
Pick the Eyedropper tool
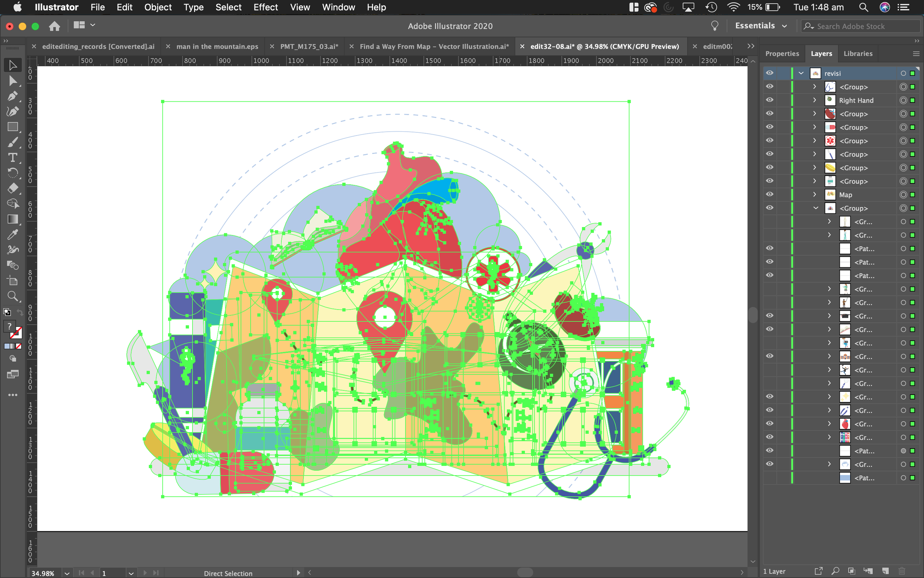coord(13,234)
